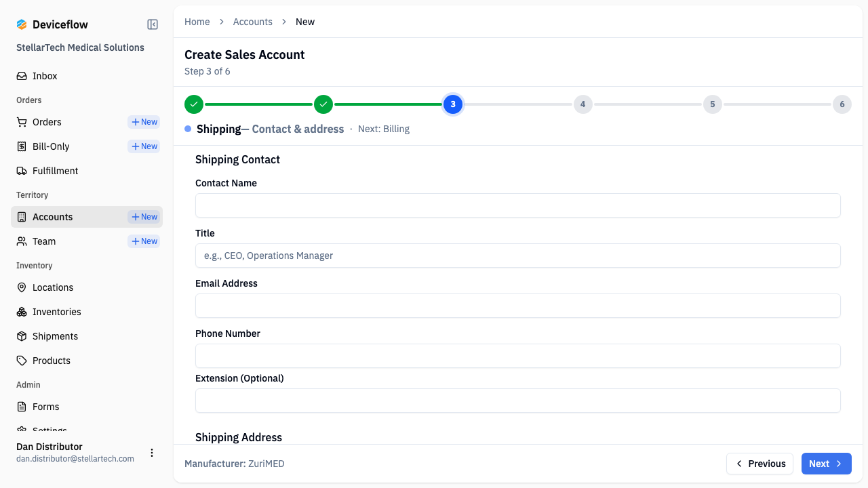This screenshot has height=488, width=868.
Task: Navigate to Home via the breadcrumb
Action: point(197,22)
